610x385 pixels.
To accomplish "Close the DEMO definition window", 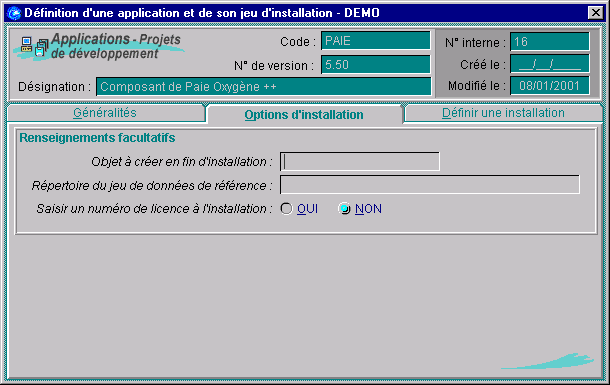I will click(596, 13).
